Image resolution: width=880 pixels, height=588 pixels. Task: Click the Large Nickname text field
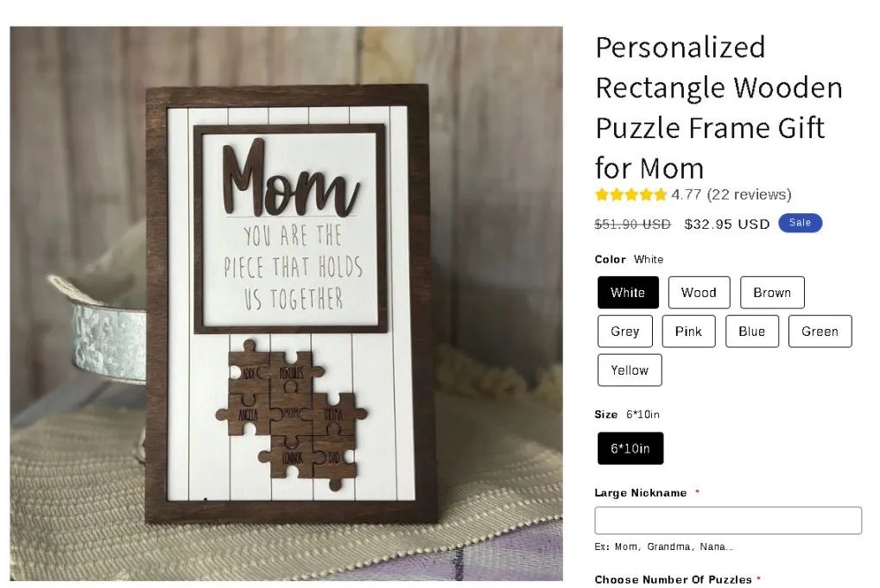(728, 521)
